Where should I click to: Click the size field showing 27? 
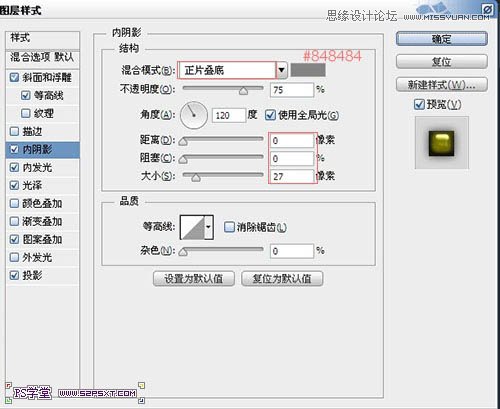pyautogui.click(x=292, y=176)
